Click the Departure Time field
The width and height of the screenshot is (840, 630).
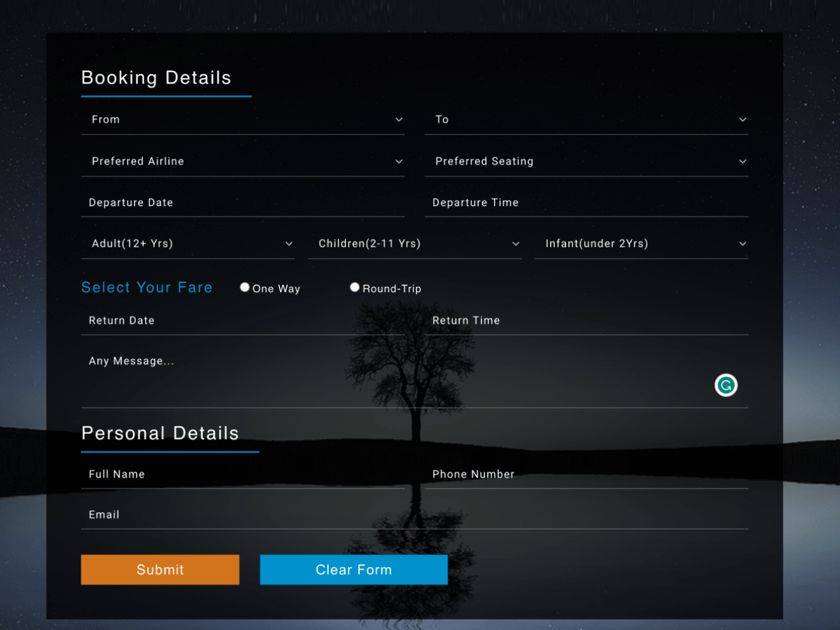[x=587, y=202]
